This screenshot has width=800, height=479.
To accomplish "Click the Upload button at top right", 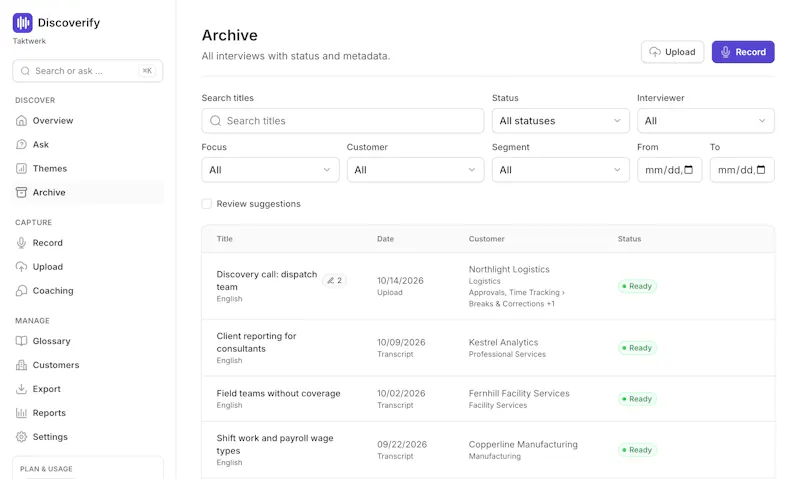I will click(x=672, y=52).
